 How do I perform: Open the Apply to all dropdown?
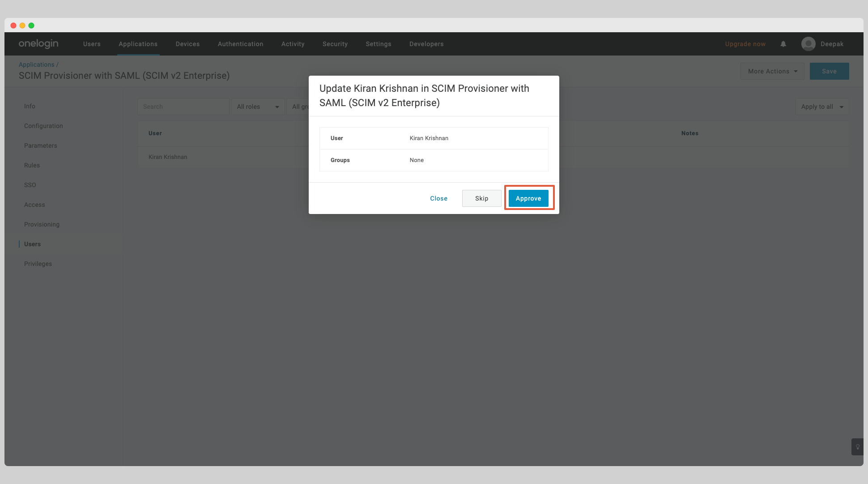[822, 107]
